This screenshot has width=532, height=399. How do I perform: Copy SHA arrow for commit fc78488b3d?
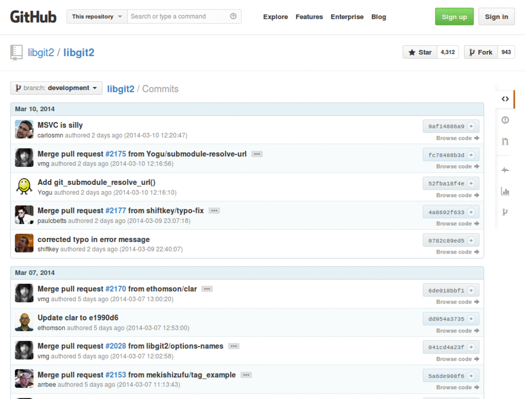471,155
